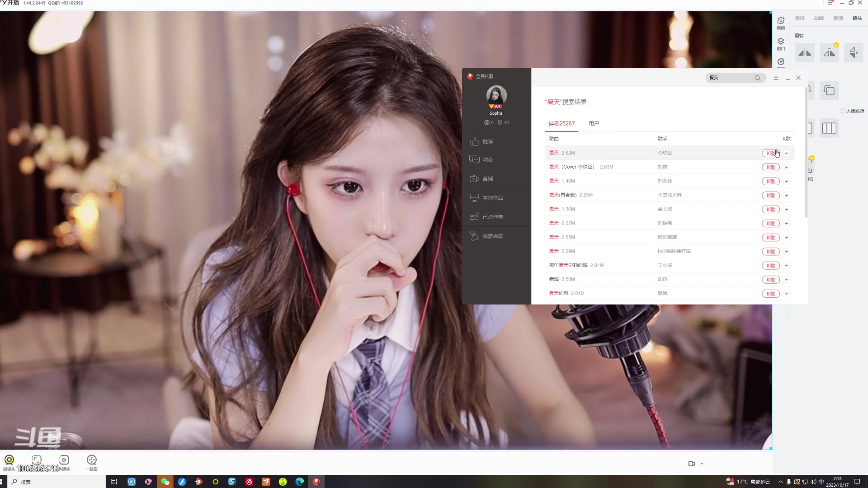The height and width of the screenshot is (488, 868).
Task: Click K歌 button for 夏天 by 李玖哲
Action: 771,154
